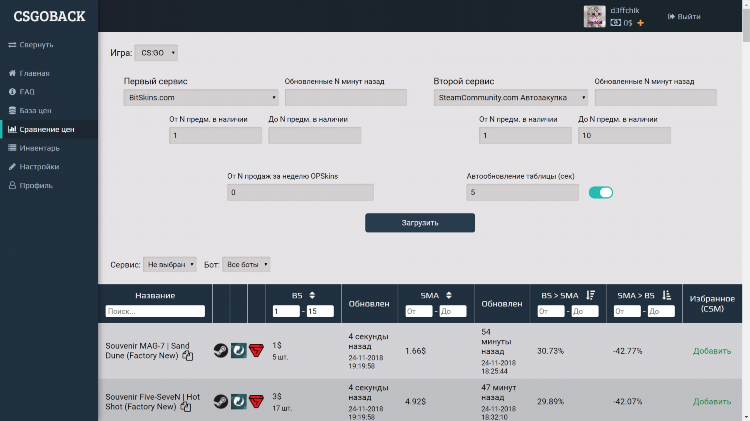The height and width of the screenshot is (421, 750).
Task: Click the 4.92$ SMA price
Action: coord(415,401)
